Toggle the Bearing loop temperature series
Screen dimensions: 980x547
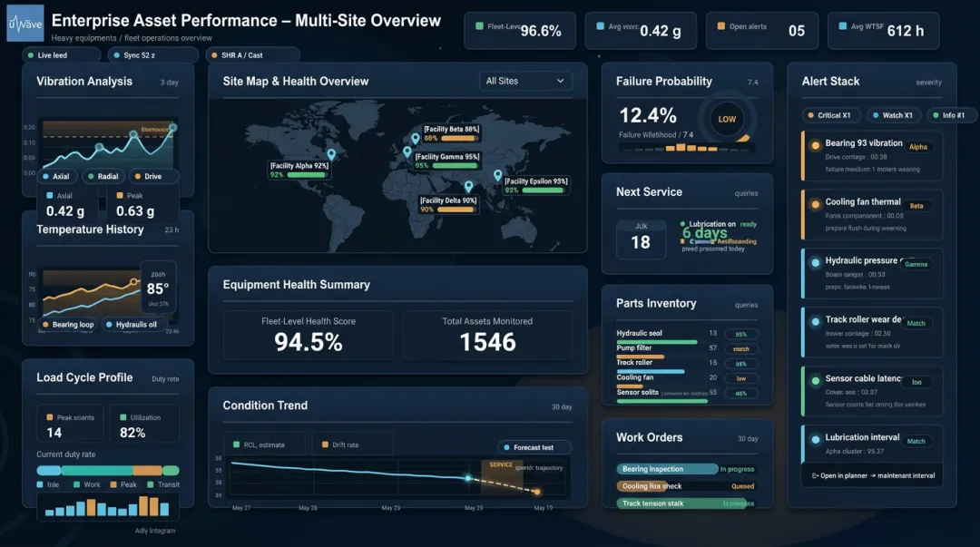(68, 325)
